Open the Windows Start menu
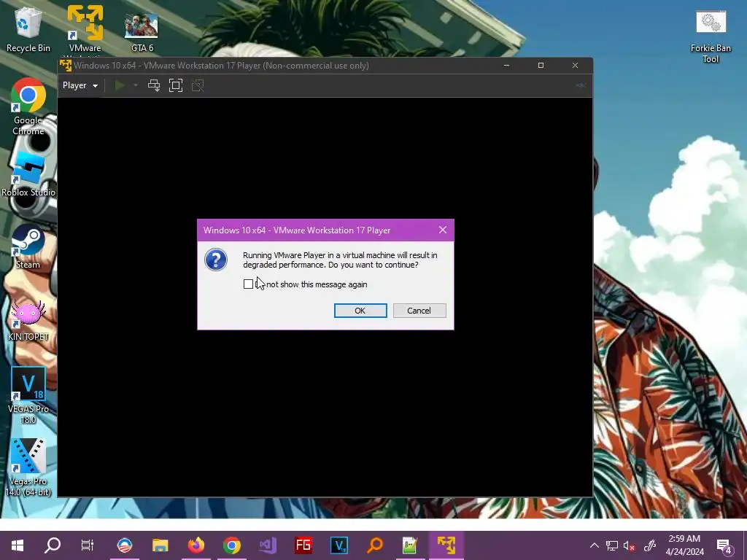747x560 pixels. coord(18,545)
